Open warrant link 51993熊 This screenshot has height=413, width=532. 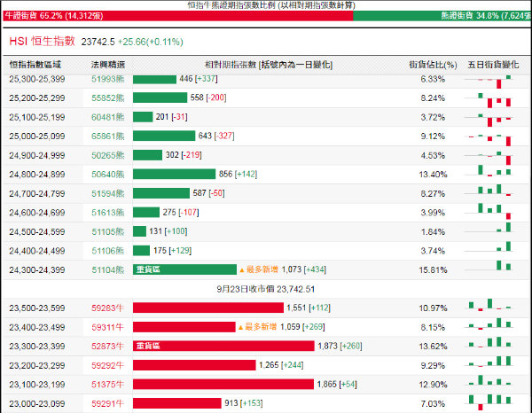pos(108,79)
